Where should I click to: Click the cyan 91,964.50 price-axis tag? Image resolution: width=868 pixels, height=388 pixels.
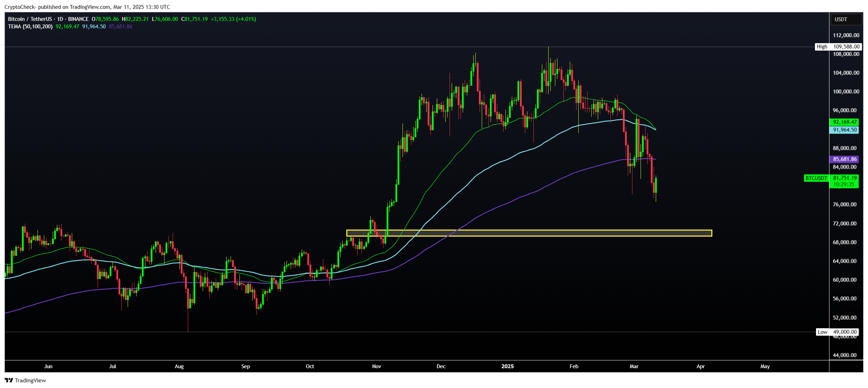coord(844,130)
